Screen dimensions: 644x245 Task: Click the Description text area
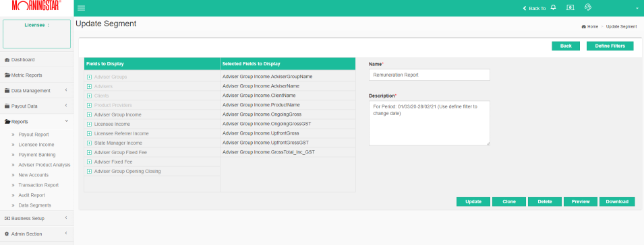[x=429, y=123]
